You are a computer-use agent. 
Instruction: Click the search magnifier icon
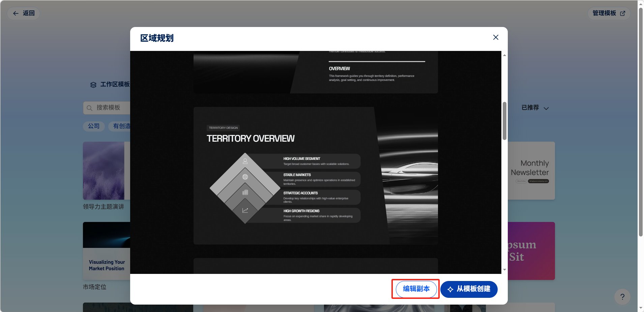click(x=89, y=108)
